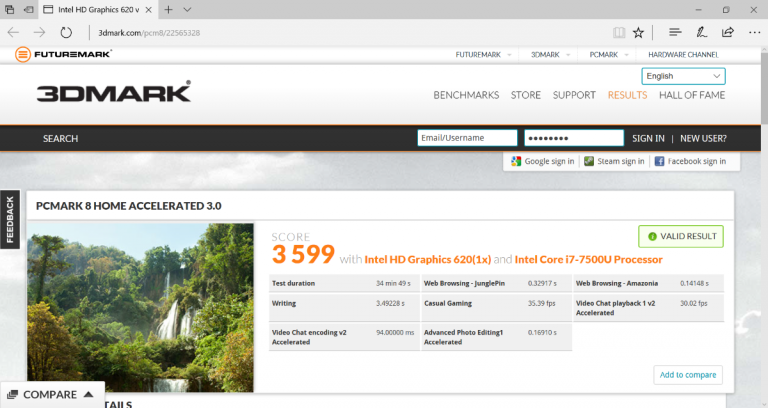Expand the FUTUREMARK top menu dropdown
Viewport: 768px width, 408px height.
(484, 54)
